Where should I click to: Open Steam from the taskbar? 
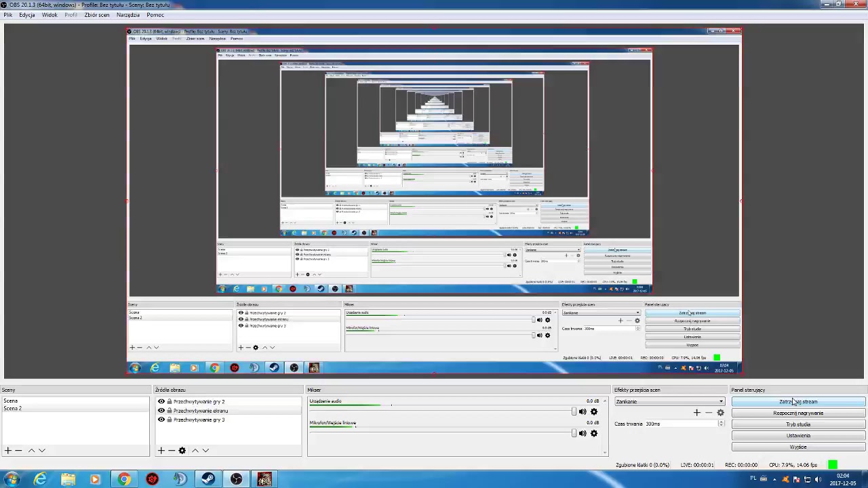pos(208,479)
